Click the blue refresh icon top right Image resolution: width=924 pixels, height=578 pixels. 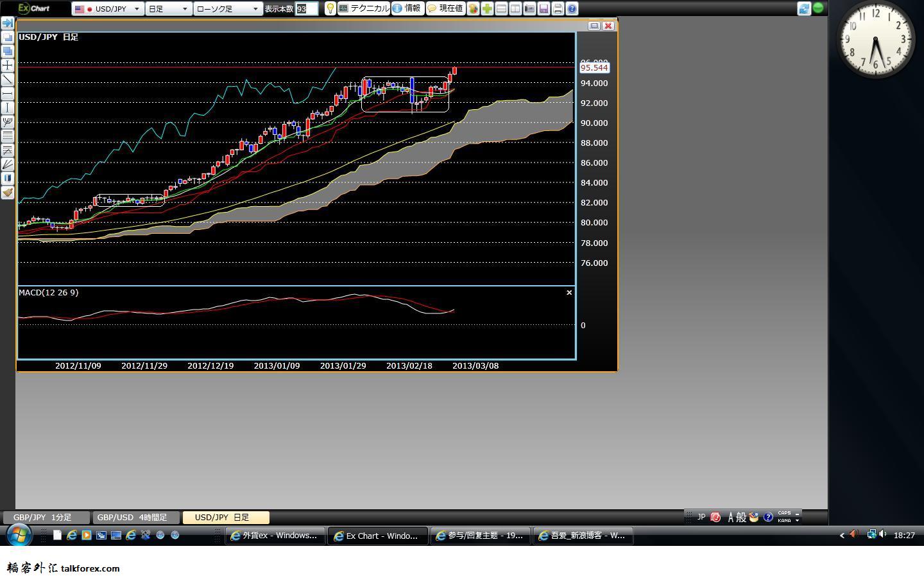coord(804,8)
